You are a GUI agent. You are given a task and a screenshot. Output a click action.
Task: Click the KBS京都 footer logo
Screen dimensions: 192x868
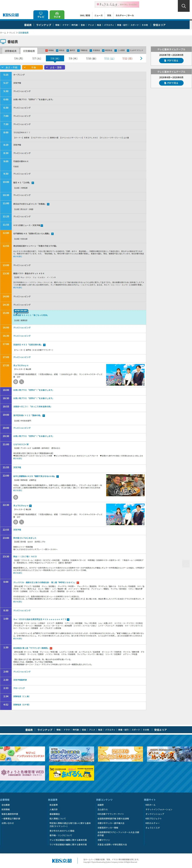pos(62,861)
